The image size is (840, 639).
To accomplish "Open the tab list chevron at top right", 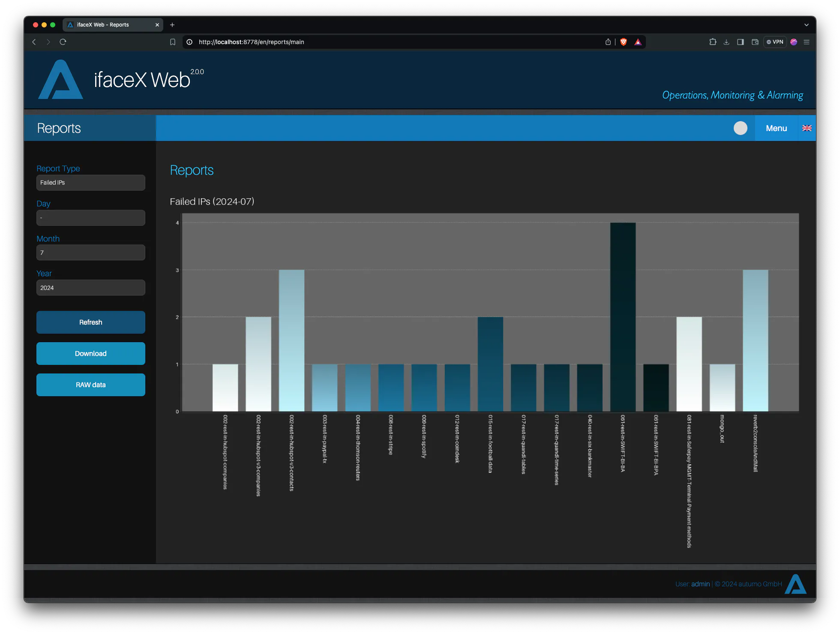I will [x=807, y=24].
